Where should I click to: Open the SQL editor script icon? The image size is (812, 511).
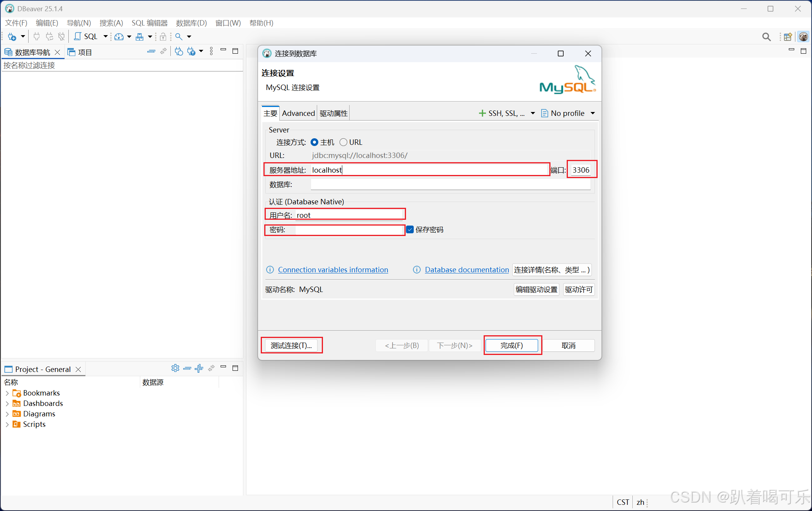coord(78,36)
